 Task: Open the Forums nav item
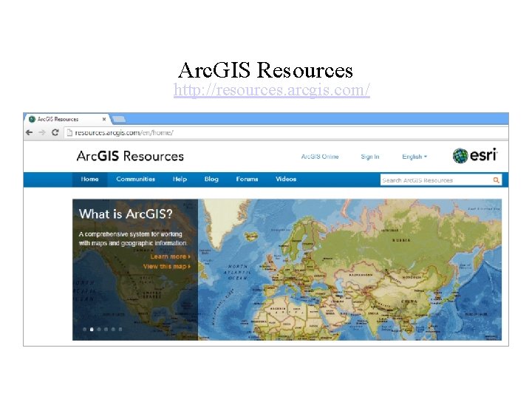[x=247, y=179]
